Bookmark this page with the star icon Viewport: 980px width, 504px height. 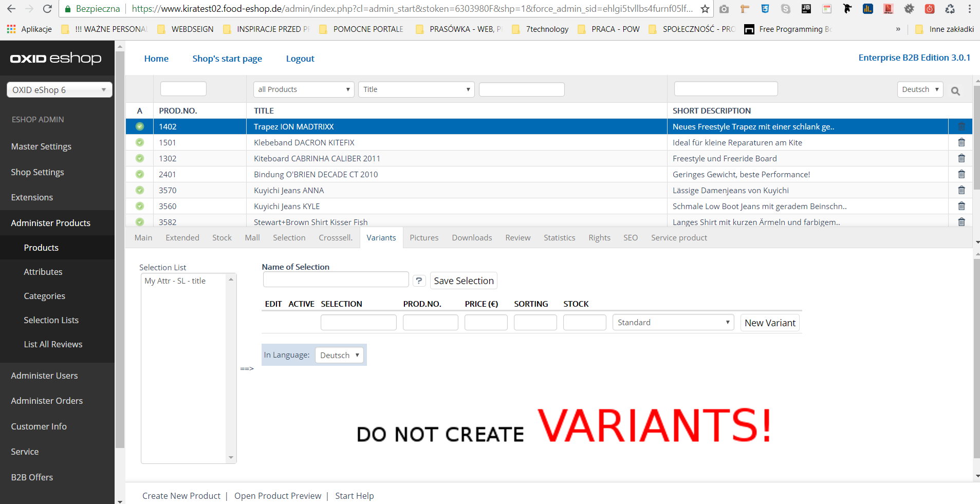point(705,9)
